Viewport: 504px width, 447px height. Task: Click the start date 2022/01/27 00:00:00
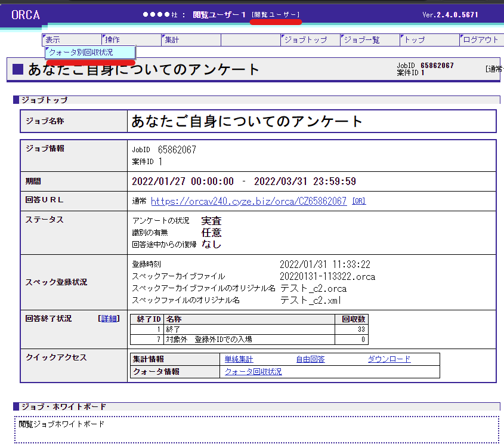click(x=183, y=181)
